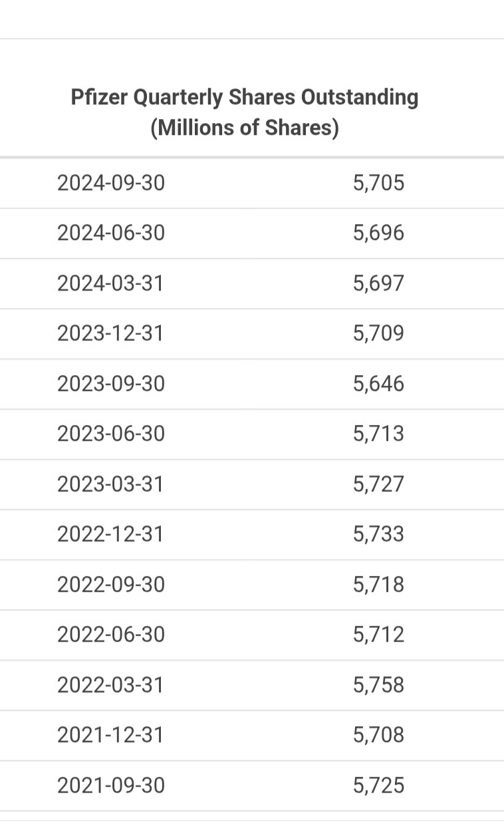Select the 2022-09-30 date cell
504x830 pixels.
[111, 585]
